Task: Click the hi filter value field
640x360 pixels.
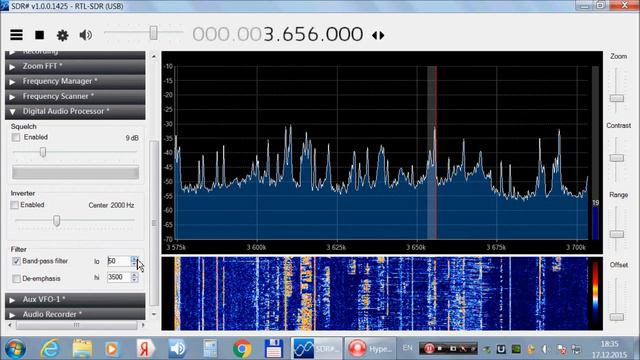Action: [119, 278]
